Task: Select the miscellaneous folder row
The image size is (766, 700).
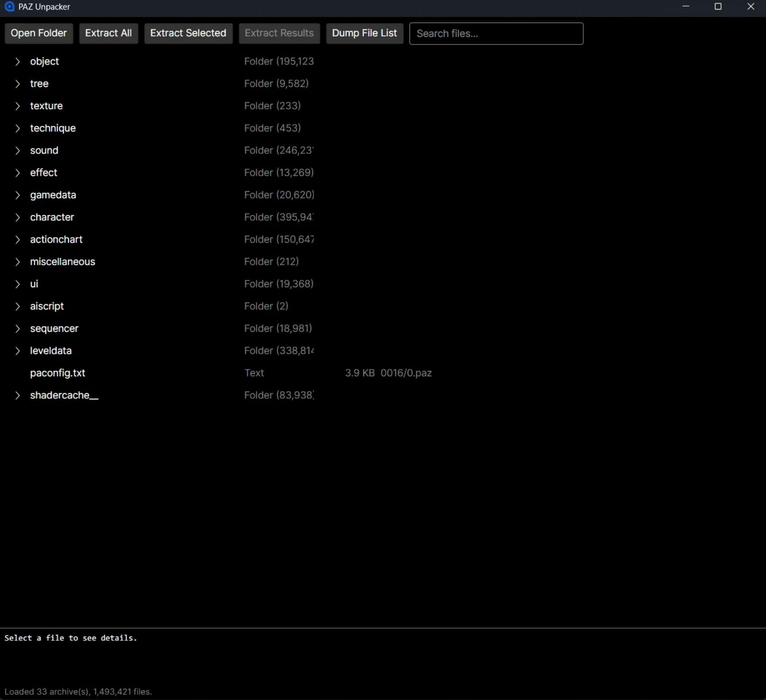Action: (62, 262)
